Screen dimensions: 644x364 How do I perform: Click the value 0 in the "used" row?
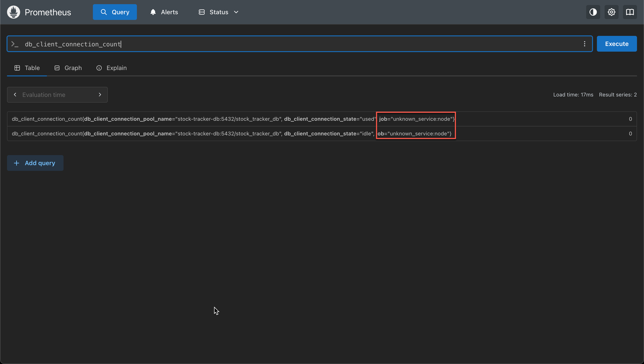(x=630, y=119)
